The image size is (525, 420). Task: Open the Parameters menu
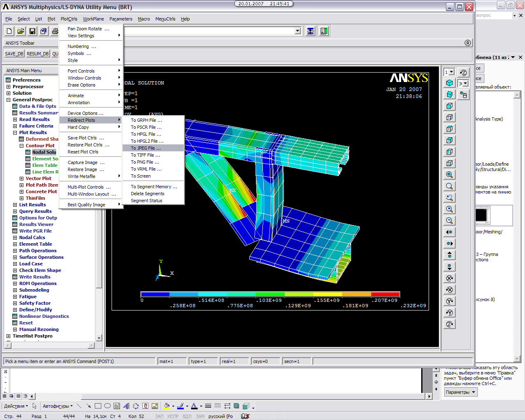pos(121,19)
